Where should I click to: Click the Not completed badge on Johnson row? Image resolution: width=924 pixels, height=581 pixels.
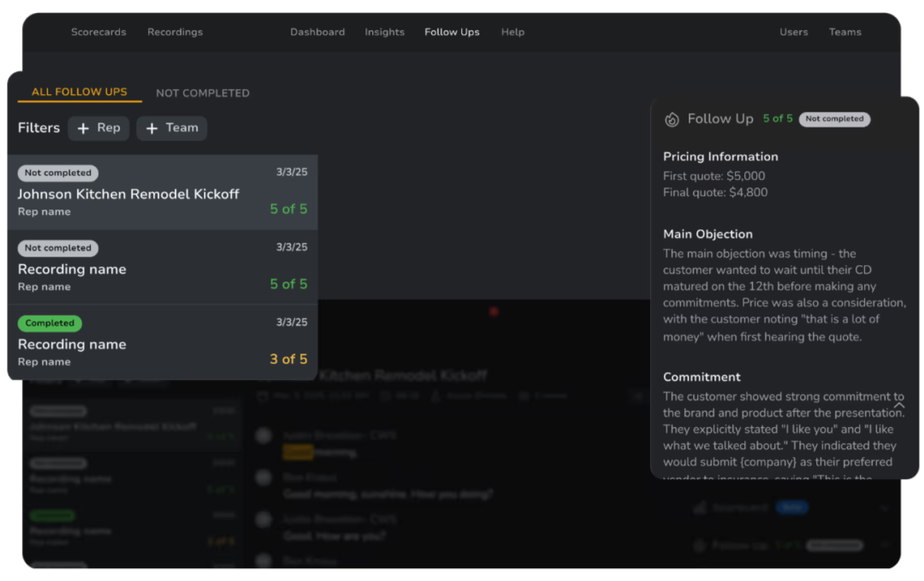click(58, 173)
